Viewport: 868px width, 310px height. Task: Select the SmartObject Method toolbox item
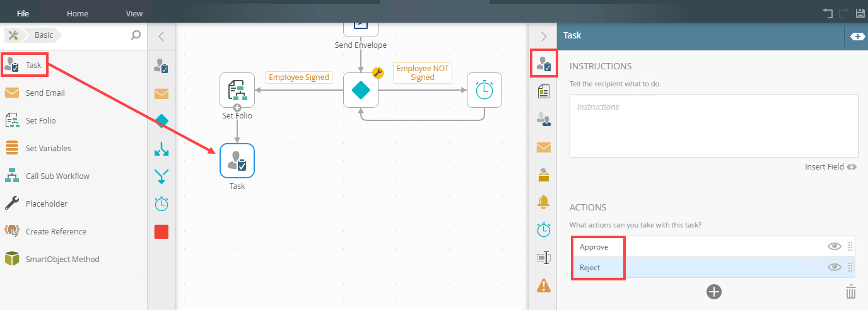pyautogui.click(x=62, y=260)
